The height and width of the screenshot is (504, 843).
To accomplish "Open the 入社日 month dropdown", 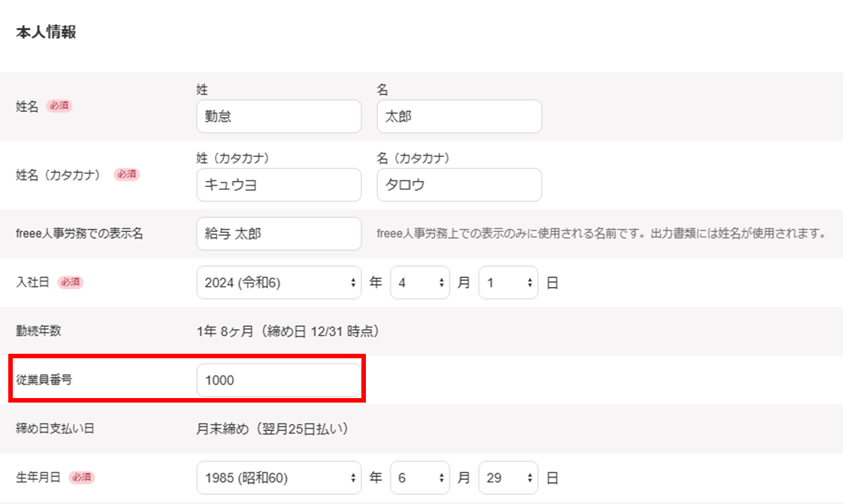I will pos(420,282).
